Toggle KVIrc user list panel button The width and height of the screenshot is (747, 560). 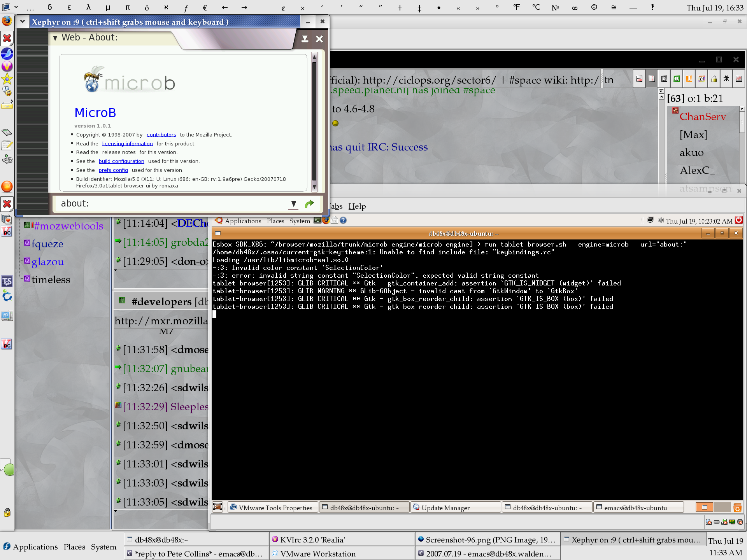[652, 79]
